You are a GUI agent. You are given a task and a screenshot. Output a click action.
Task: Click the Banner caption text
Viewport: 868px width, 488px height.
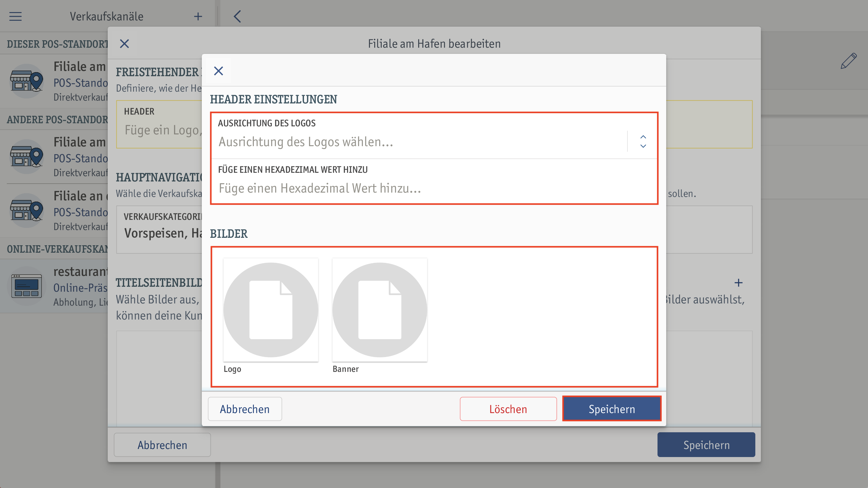(x=346, y=369)
